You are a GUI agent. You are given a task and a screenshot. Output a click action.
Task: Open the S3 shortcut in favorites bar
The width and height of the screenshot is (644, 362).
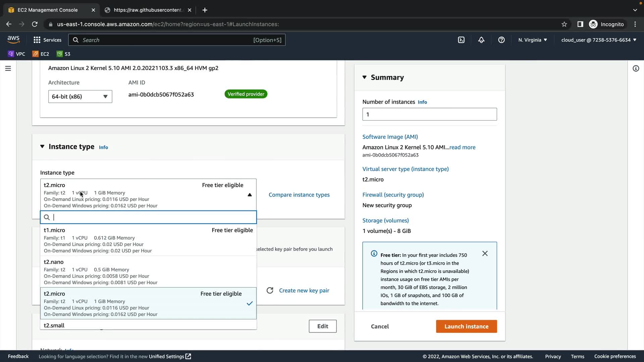[x=64, y=54]
